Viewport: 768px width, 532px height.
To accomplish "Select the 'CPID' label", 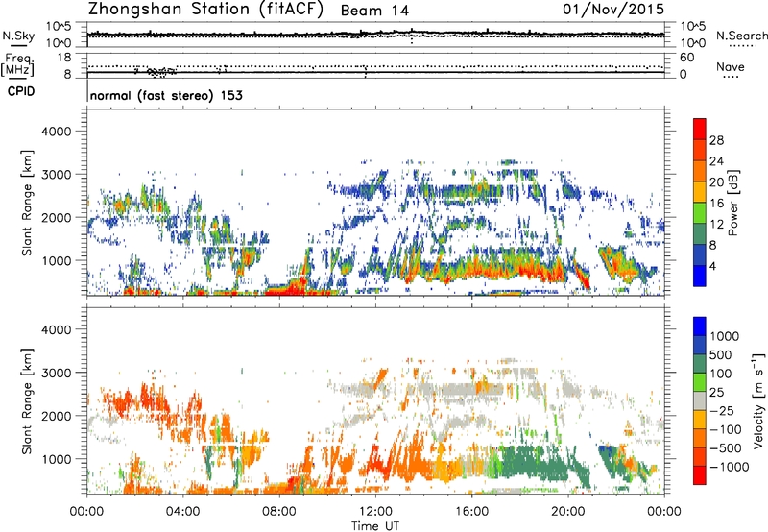I will (21, 91).
